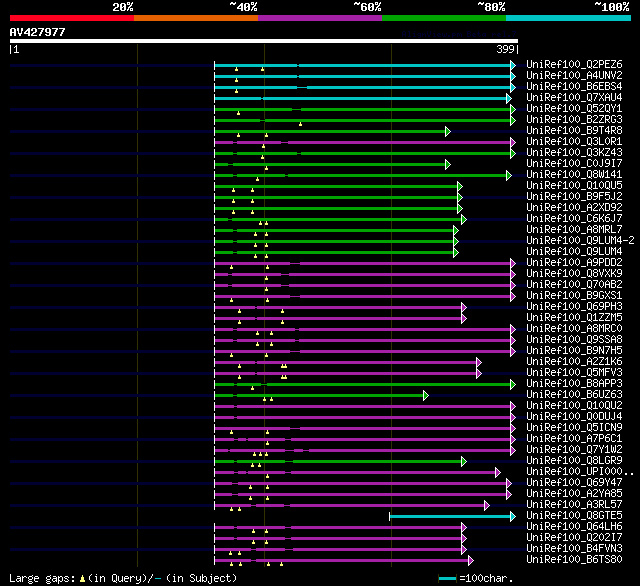
Task: Select the UniRef100_B9T4R8 label
Action: [574, 131]
